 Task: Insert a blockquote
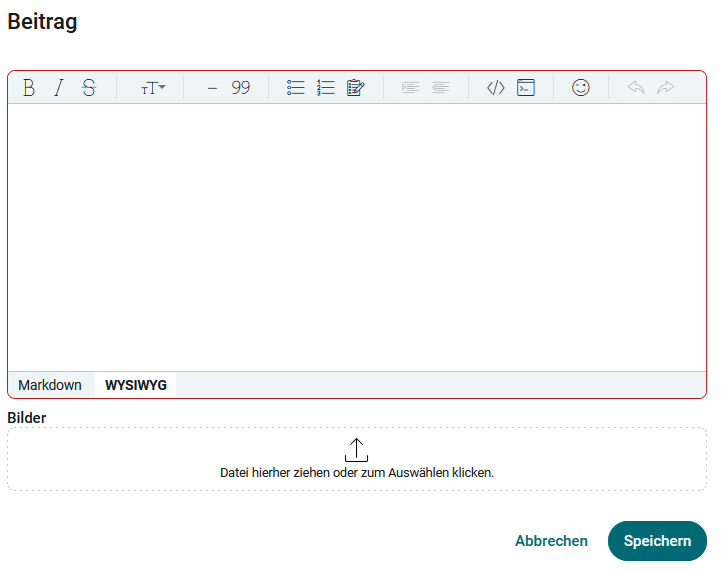pyautogui.click(x=241, y=88)
